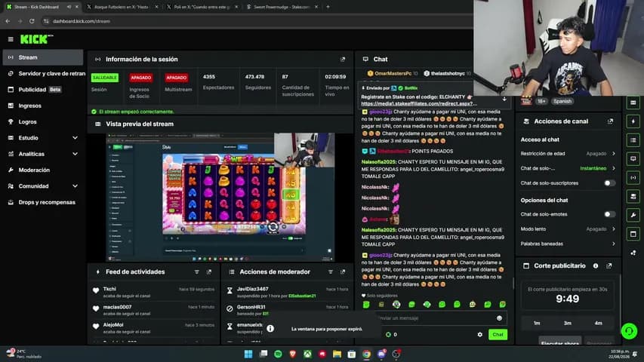Toggle the broadcast session-info widget icon
644x362 pixels.
633,178
